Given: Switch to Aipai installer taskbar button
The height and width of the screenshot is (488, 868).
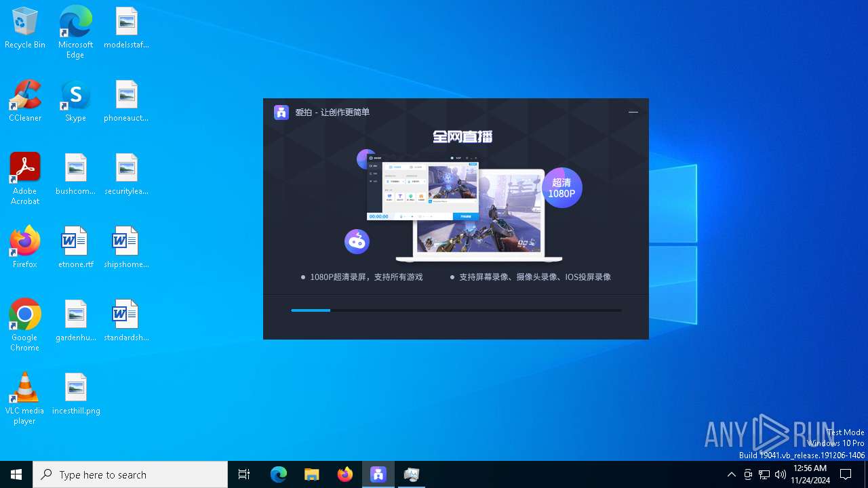Looking at the screenshot, I should tap(378, 474).
